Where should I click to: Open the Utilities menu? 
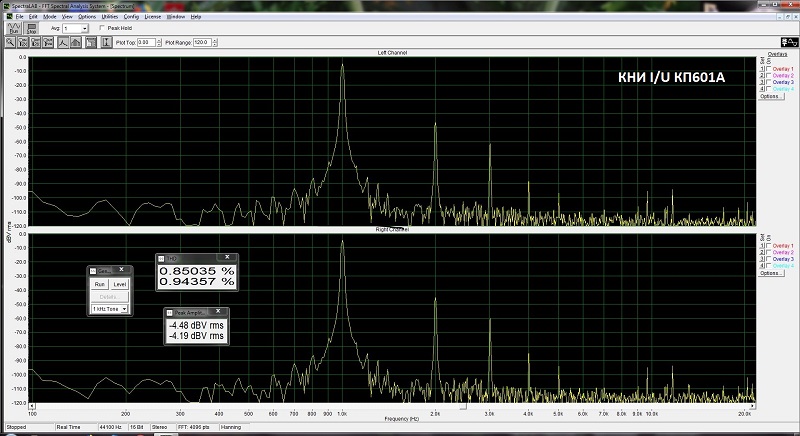click(110, 17)
